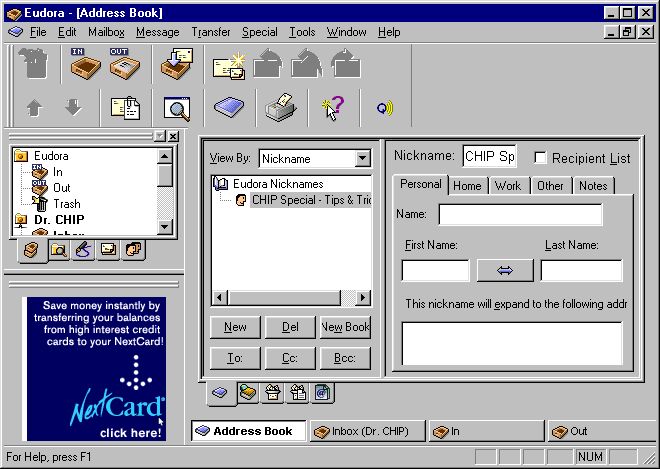Open the View By Nickname dropdown

[x=362, y=159]
